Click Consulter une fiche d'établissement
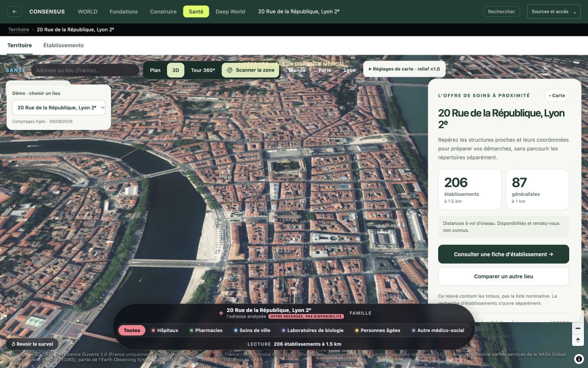This screenshot has height=368, width=588. (503, 254)
